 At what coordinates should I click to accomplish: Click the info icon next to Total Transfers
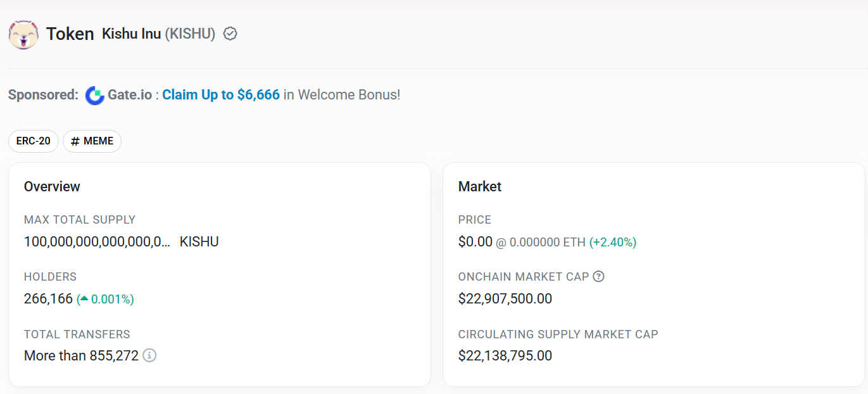click(x=149, y=355)
